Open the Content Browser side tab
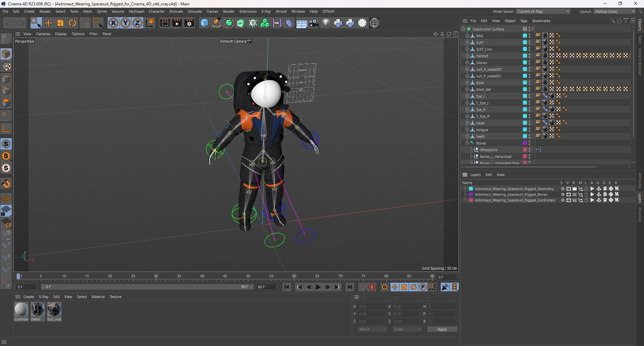This screenshot has width=644, height=346. [640, 62]
